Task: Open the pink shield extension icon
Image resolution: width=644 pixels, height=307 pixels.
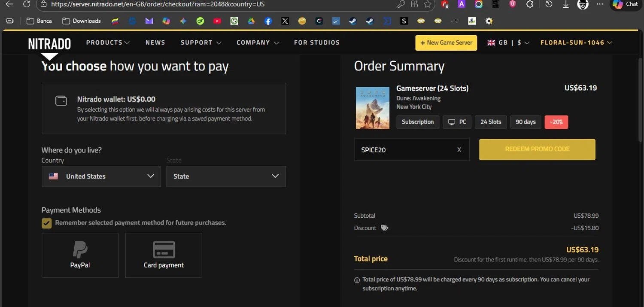Action: [x=513, y=4]
